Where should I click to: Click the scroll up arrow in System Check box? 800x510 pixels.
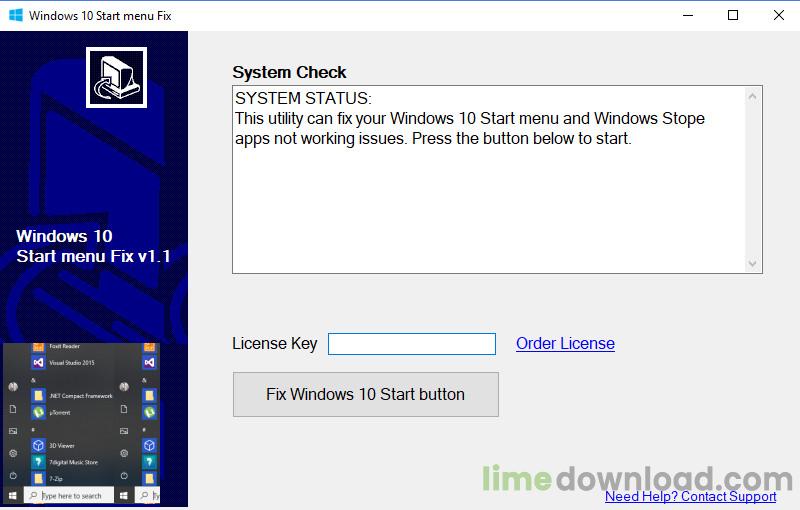click(x=752, y=96)
